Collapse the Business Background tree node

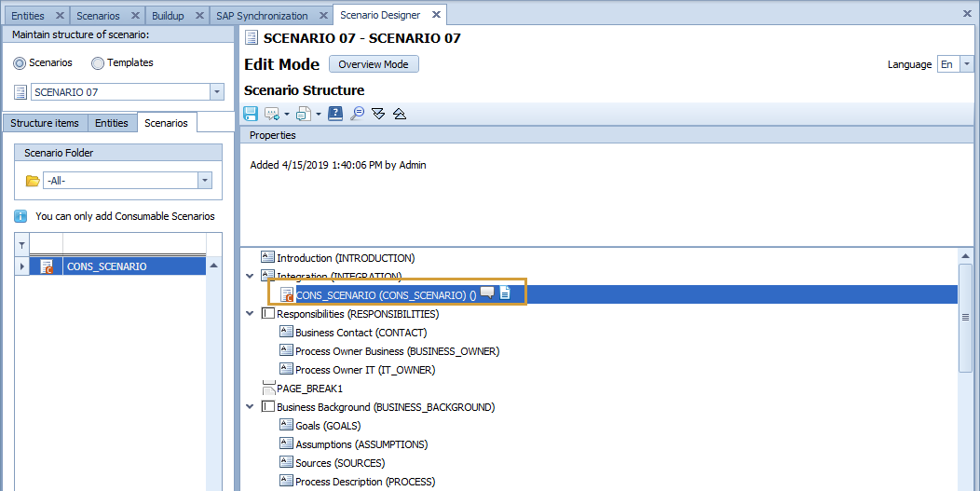click(x=250, y=407)
